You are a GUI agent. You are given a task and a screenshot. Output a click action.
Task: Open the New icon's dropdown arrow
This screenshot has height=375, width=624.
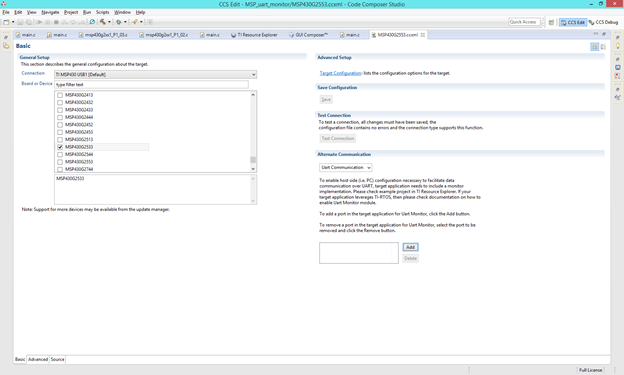[13, 22]
